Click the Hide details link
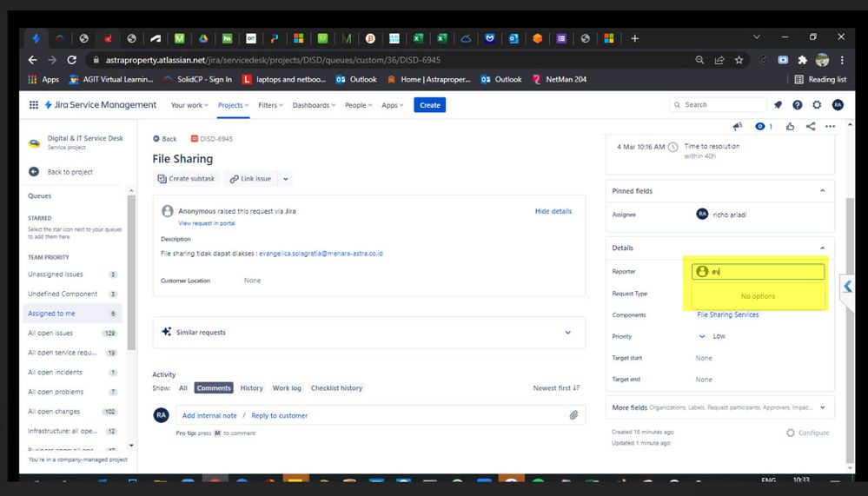This screenshot has height=496, width=868. (553, 211)
